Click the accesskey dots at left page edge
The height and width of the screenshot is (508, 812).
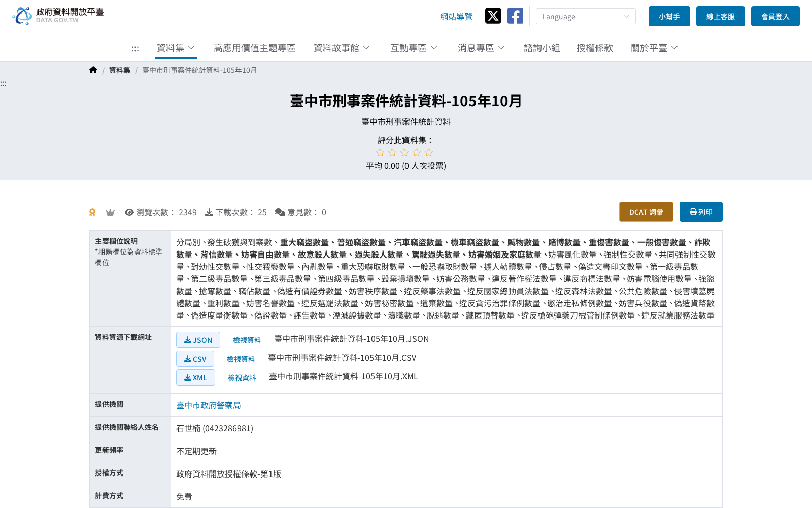[x=3, y=83]
